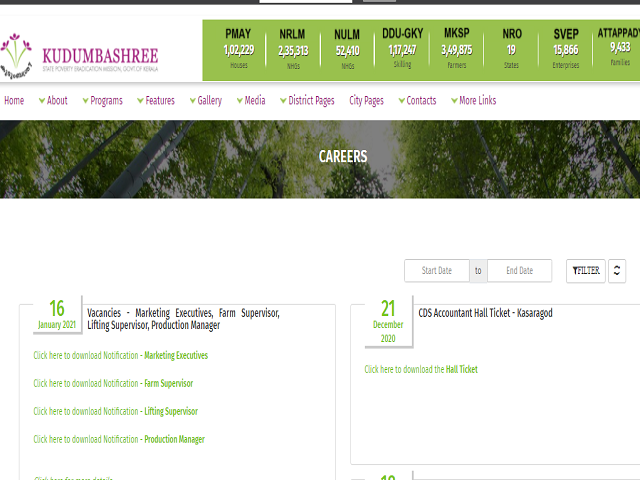The height and width of the screenshot is (480, 640).
Task: Select the DDU-GKY 1,17,247 Skilling stat
Action: pyautogui.click(x=402, y=48)
